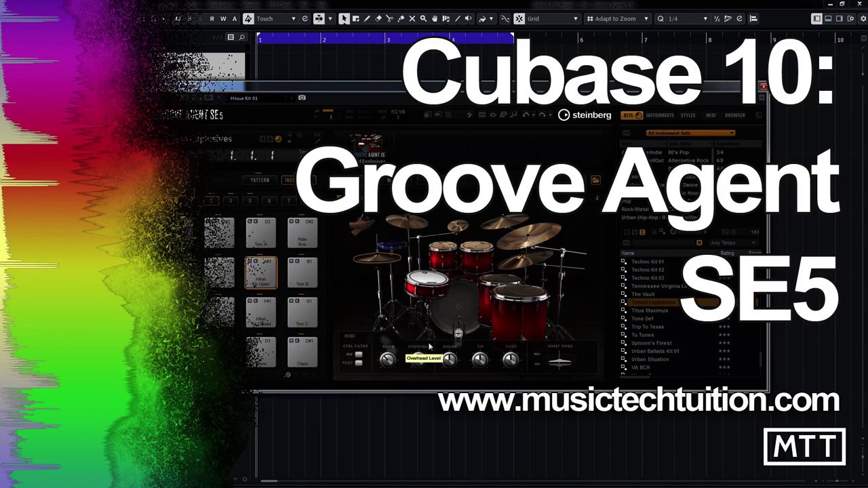The height and width of the screenshot is (488, 868).
Task: Toggle the MW ctrl filter switch
Action: pyautogui.click(x=359, y=354)
